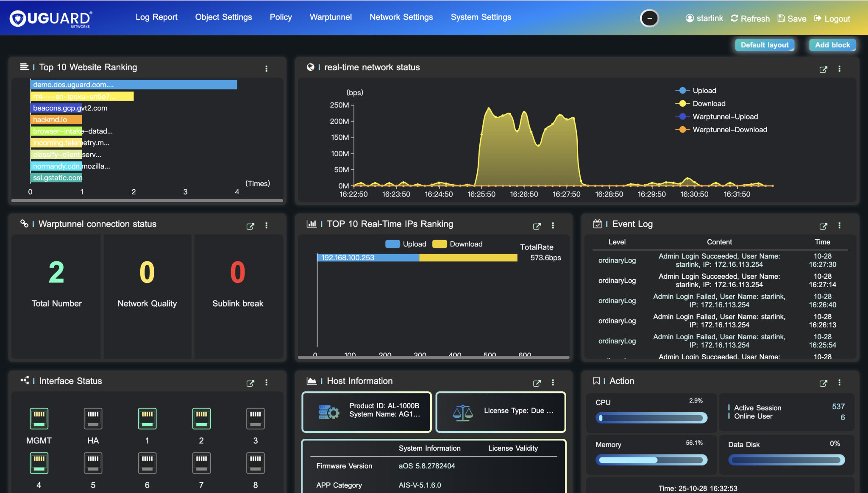Screen dimensions: 868x493
Task: Click the MGMT interface port icon
Action: tap(39, 418)
